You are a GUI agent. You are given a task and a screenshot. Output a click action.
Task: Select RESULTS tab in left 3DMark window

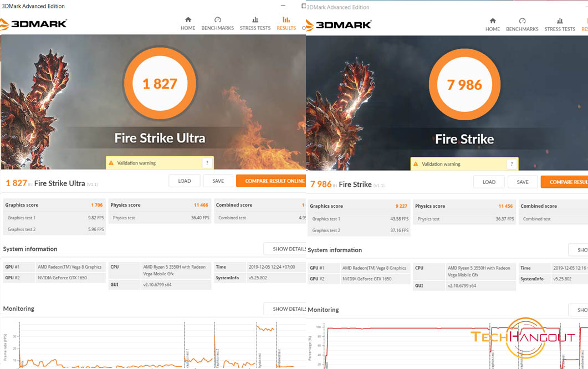click(286, 24)
